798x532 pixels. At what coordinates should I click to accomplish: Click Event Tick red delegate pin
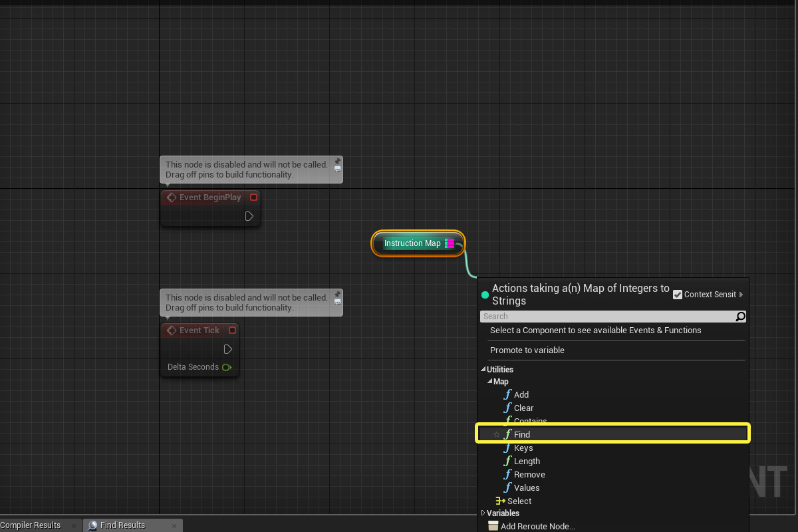pyautogui.click(x=232, y=330)
